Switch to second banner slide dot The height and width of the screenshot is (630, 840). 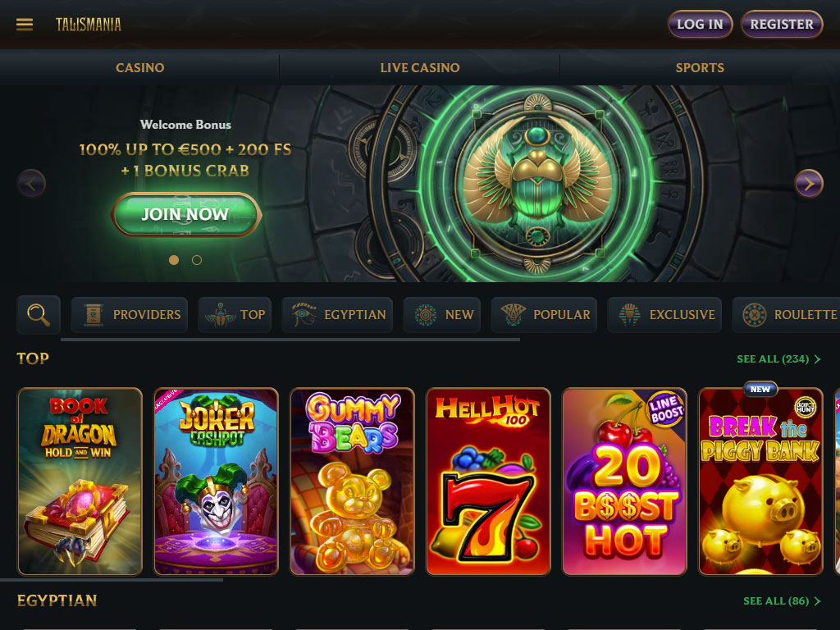click(197, 260)
